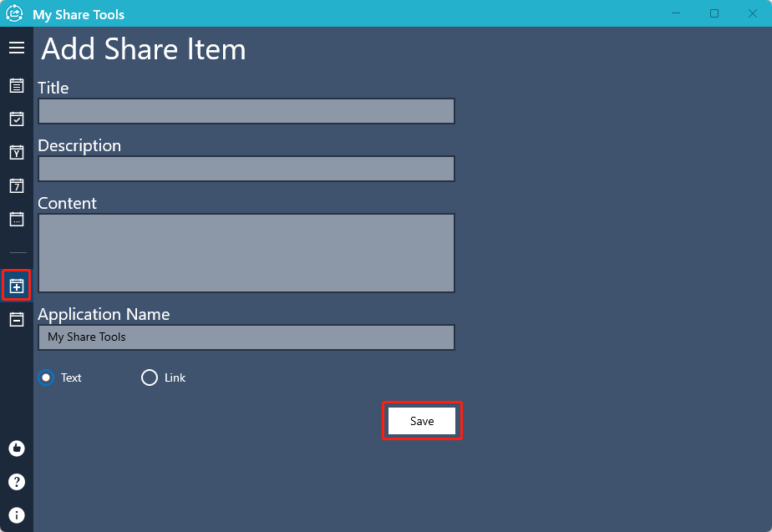Open the calendar icon marked 7
Image resolution: width=772 pixels, height=532 pixels.
click(x=16, y=185)
